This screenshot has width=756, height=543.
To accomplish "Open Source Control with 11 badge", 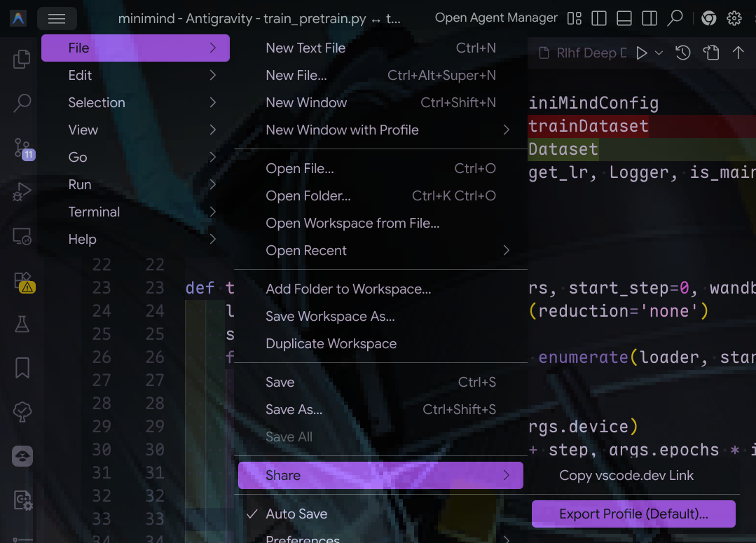I will click(22, 148).
